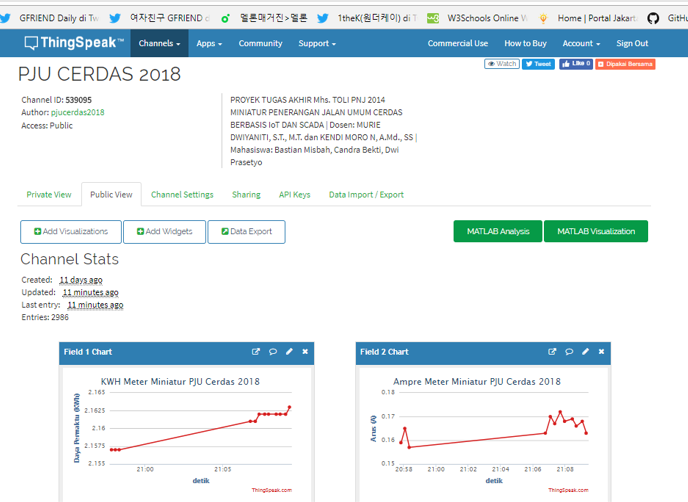Viewport: 688px width, 502px height.
Task: Click comment icon on Field 2 Chart
Action: [569, 352]
